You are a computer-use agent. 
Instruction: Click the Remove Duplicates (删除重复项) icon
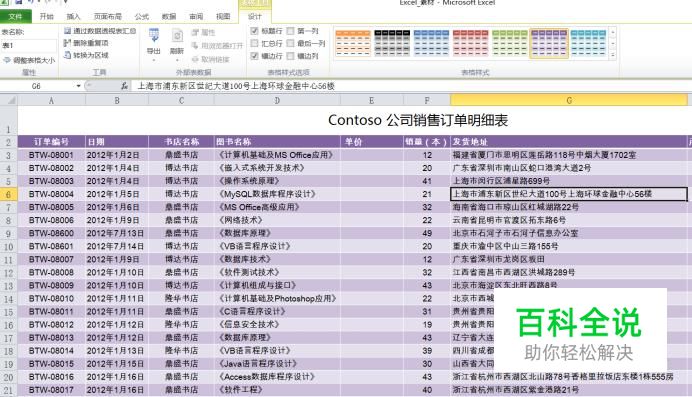point(68,43)
